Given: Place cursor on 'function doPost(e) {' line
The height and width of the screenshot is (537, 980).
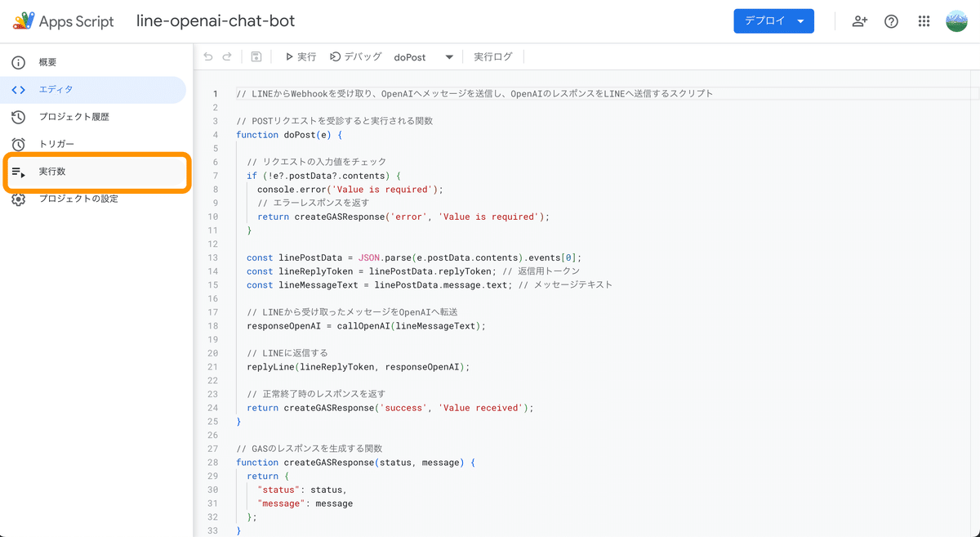Looking at the screenshot, I should [x=289, y=135].
